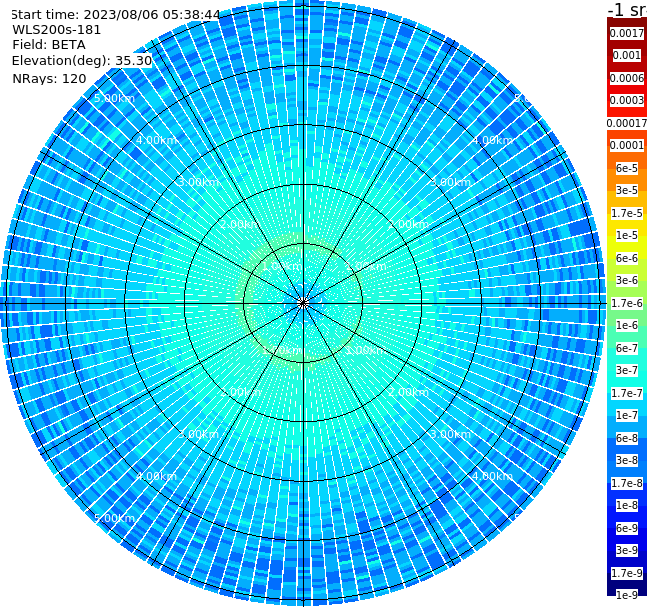The height and width of the screenshot is (607, 647).
Task: Click the 4.00km ring label in the northwest sector
Action: click(156, 140)
